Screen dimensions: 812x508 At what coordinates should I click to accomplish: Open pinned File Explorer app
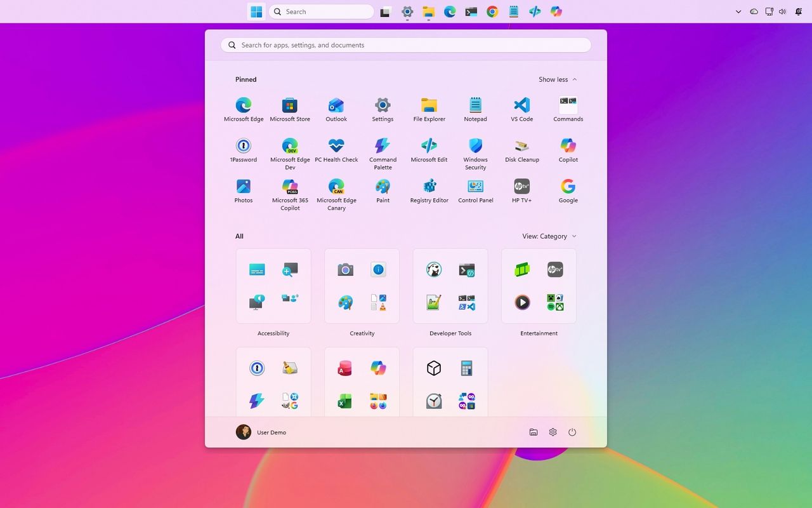coord(429,109)
